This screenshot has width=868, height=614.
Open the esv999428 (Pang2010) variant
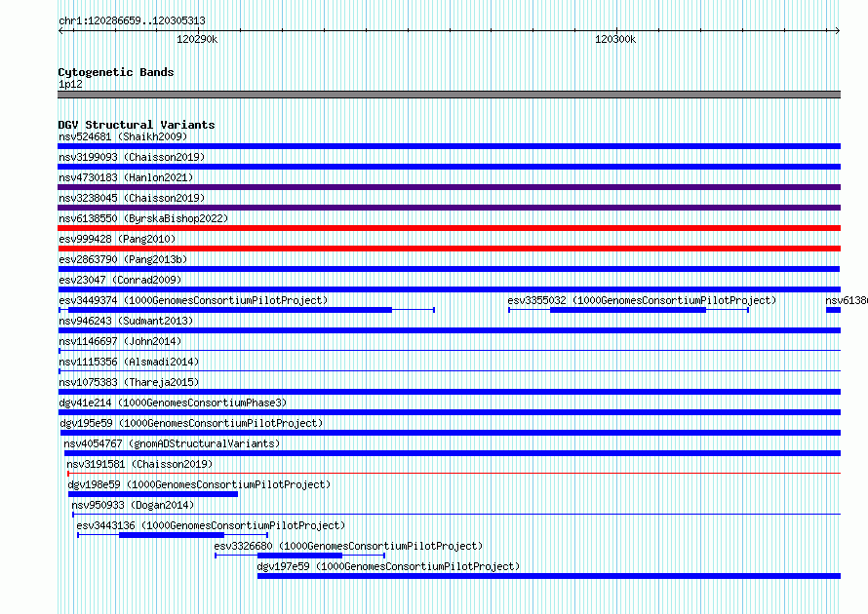[x=117, y=239]
